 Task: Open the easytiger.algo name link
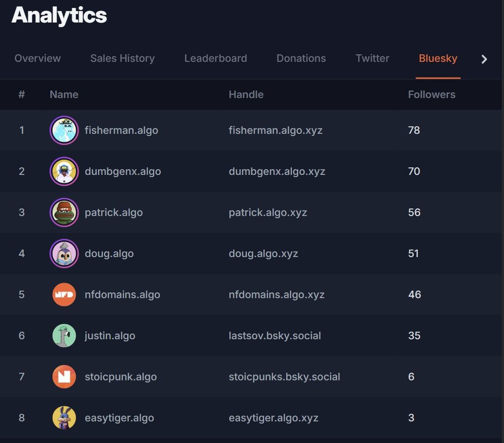tap(119, 418)
